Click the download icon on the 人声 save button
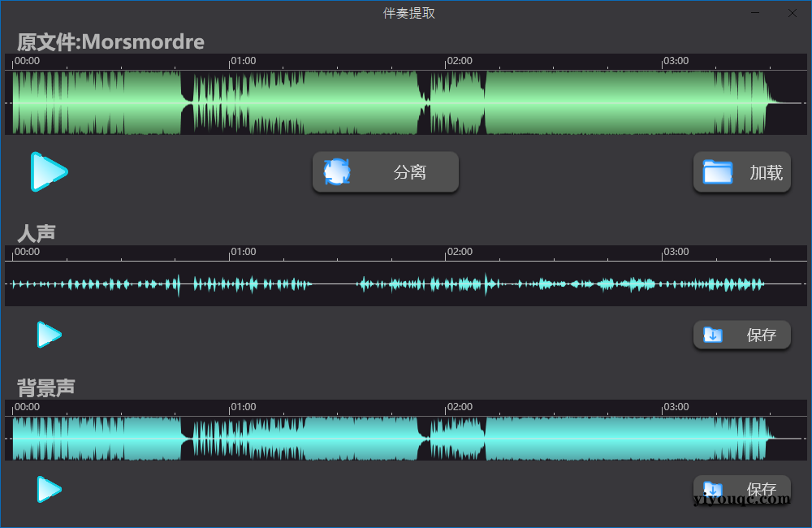 pyautogui.click(x=714, y=335)
